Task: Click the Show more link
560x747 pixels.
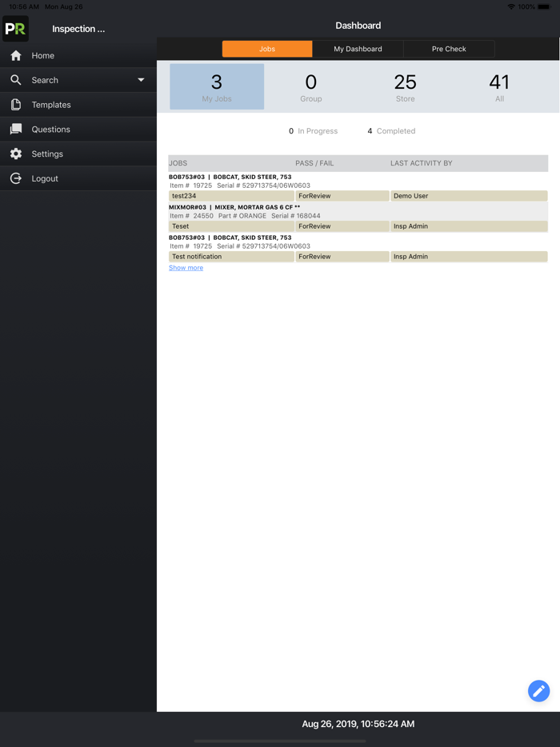Action: 186,268
